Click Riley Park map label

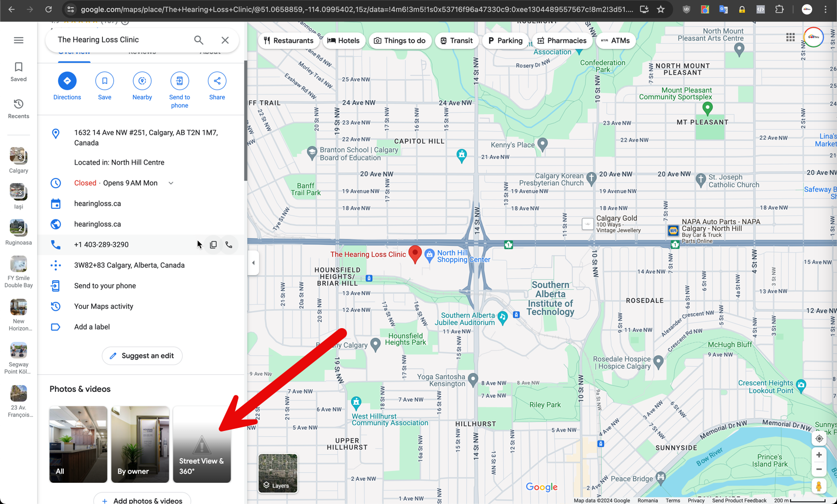[545, 405]
